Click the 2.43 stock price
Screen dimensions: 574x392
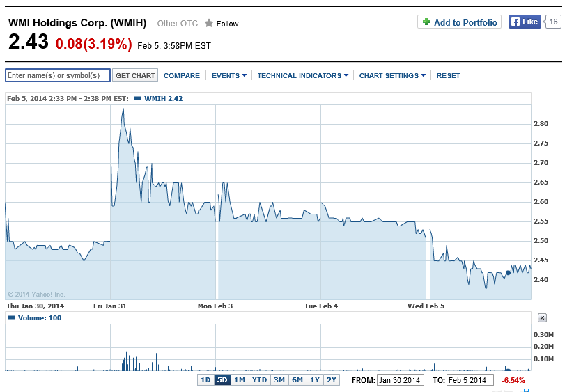click(x=28, y=42)
